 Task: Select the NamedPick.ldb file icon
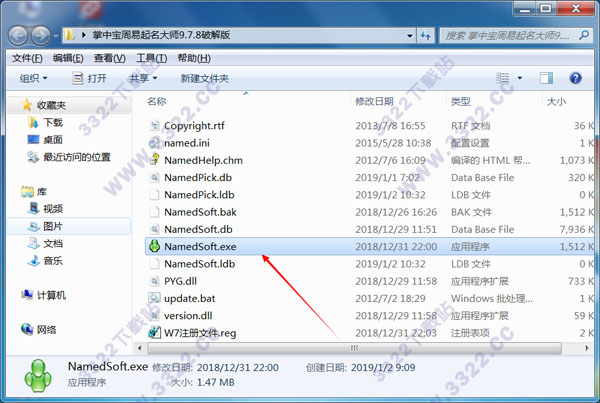154,195
